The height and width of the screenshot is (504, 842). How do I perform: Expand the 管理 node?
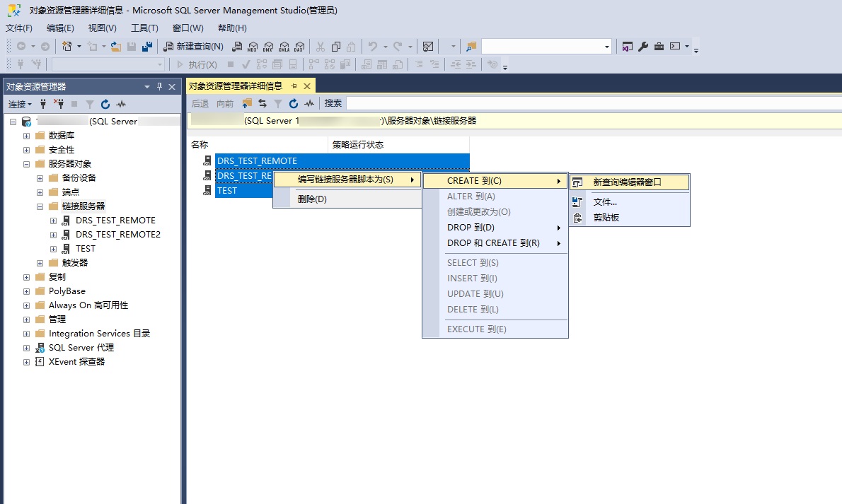point(26,320)
